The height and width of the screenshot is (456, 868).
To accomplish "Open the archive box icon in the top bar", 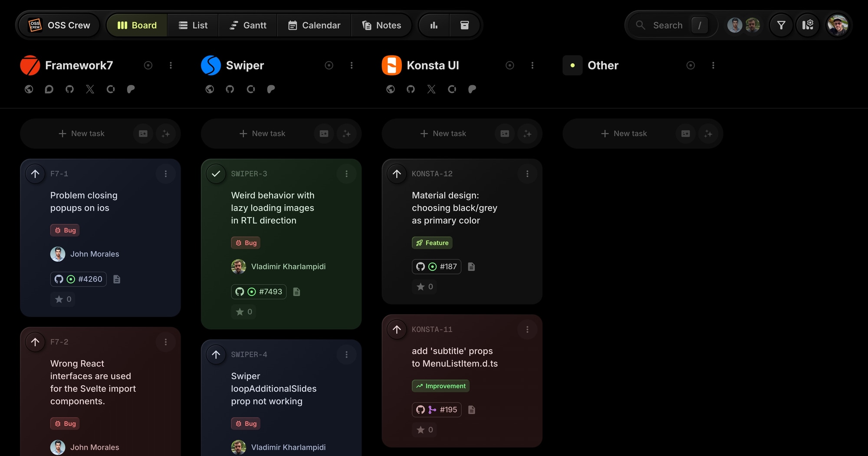I will (465, 25).
